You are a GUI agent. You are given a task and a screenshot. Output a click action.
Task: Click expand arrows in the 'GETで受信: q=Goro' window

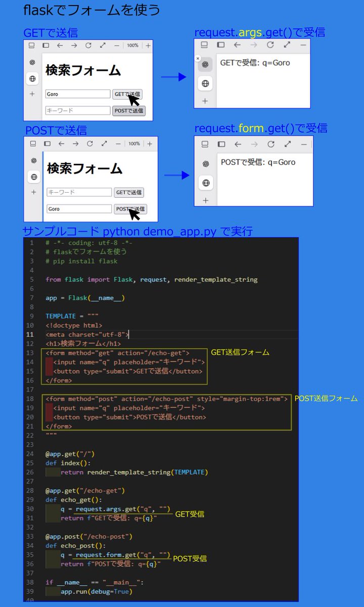click(287, 45)
